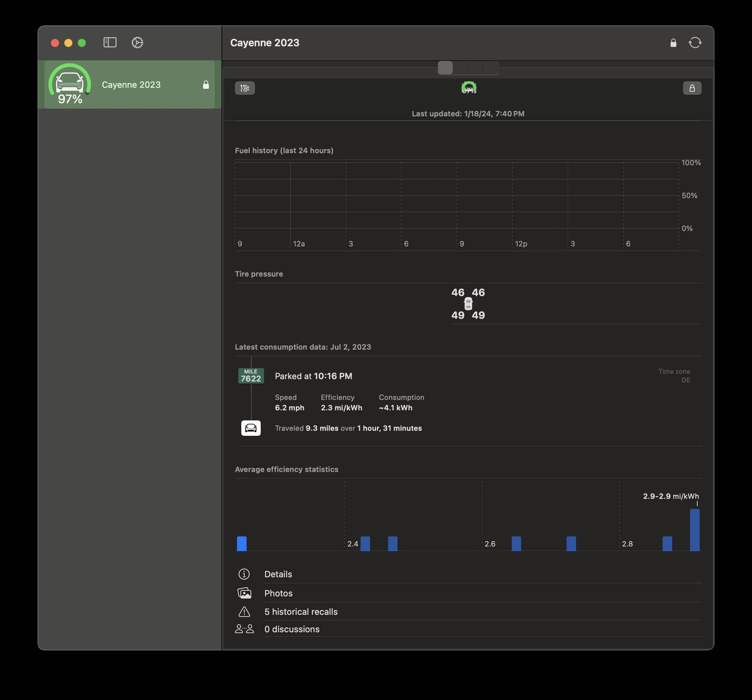Click the lock button below segmented control
This screenshot has width=752, height=700.
pyautogui.click(x=692, y=88)
